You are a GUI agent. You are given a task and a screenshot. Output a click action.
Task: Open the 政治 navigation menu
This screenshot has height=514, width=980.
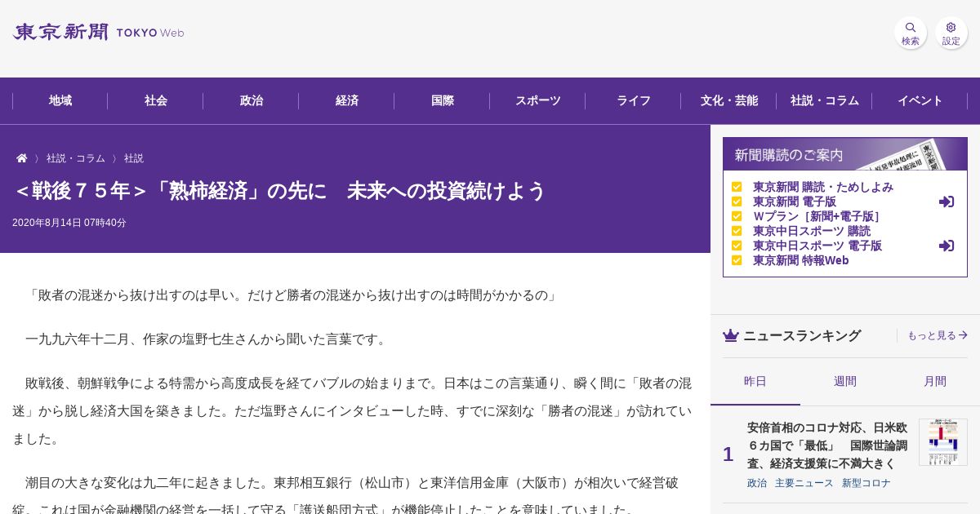tap(252, 101)
